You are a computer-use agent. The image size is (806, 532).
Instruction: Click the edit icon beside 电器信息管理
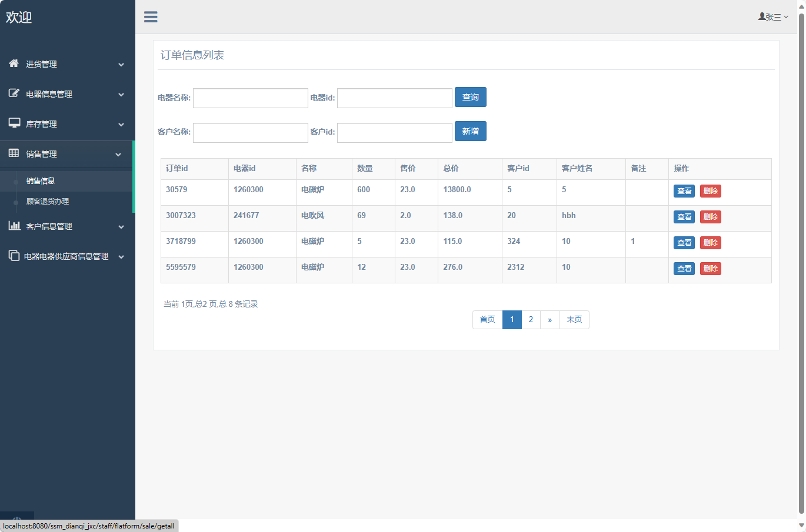[14, 93]
